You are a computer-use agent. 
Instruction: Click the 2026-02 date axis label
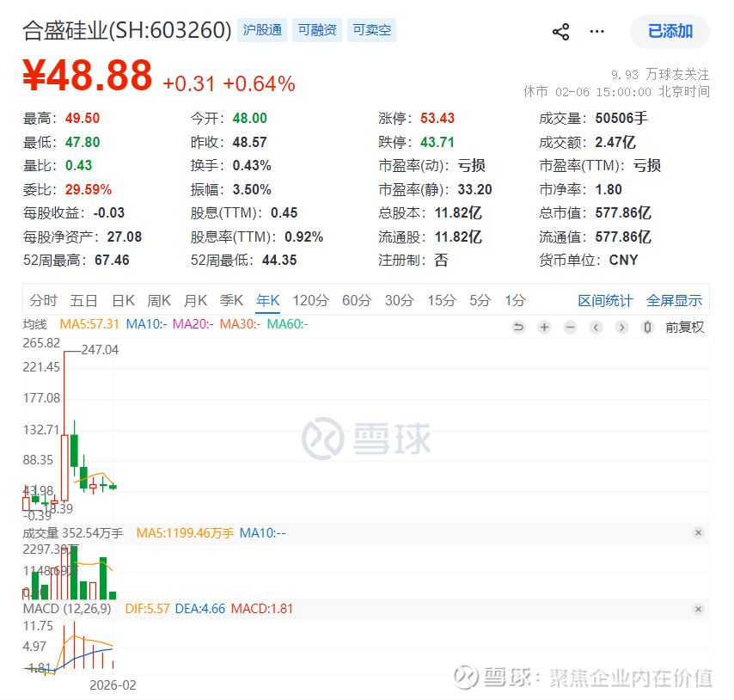click(113, 685)
